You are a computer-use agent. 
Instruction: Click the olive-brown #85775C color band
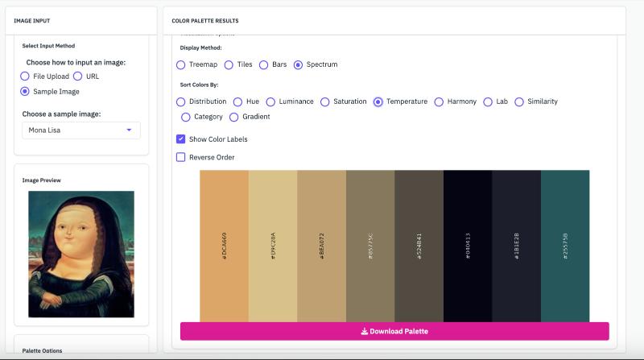[x=370, y=246]
